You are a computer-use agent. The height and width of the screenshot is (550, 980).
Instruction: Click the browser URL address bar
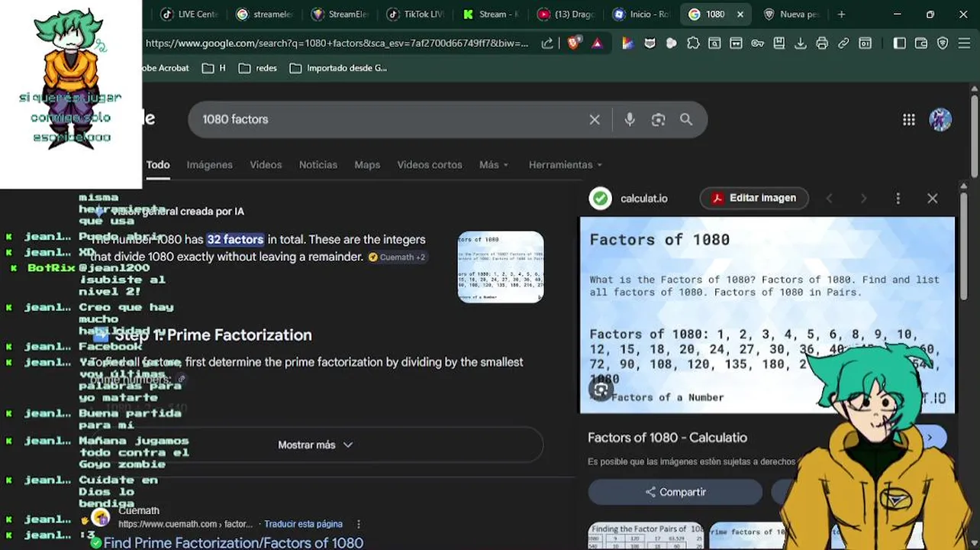click(337, 44)
